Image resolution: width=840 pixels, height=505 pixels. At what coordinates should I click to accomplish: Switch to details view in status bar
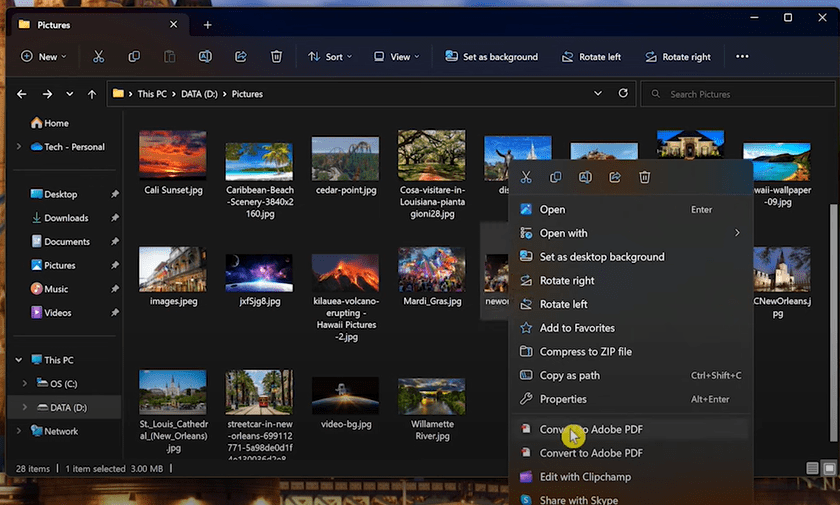coord(812,469)
